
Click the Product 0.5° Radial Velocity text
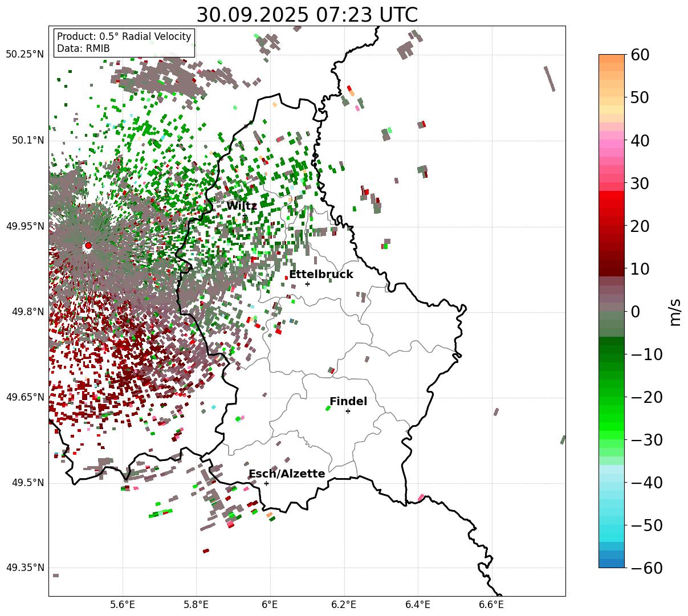pos(124,36)
